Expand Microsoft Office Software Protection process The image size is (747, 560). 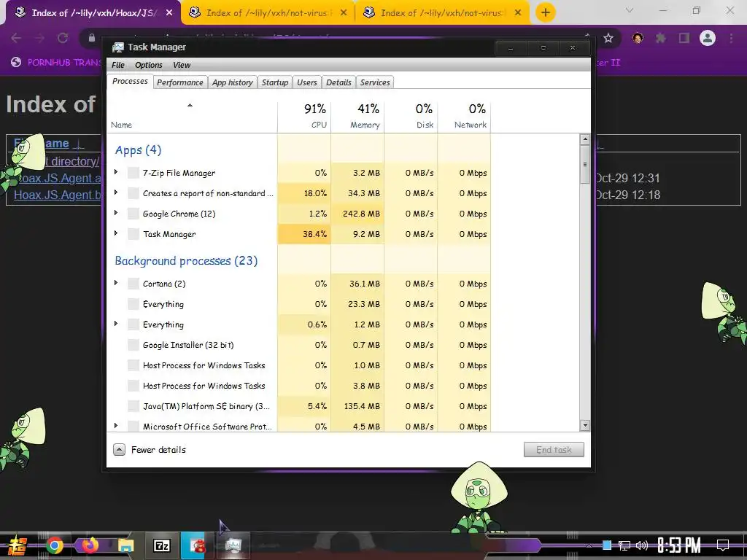tap(116, 426)
